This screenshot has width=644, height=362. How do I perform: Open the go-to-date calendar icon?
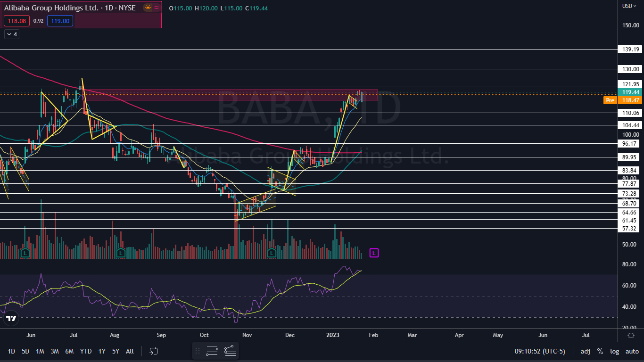point(154,351)
